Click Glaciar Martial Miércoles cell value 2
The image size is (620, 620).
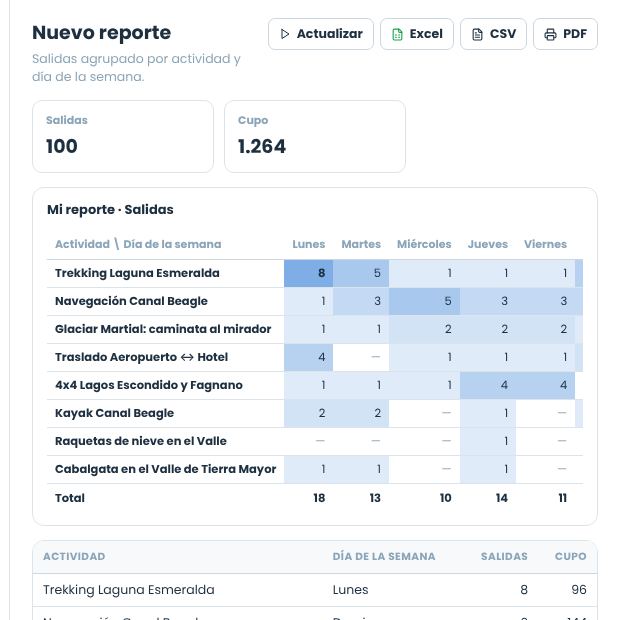[424, 329]
